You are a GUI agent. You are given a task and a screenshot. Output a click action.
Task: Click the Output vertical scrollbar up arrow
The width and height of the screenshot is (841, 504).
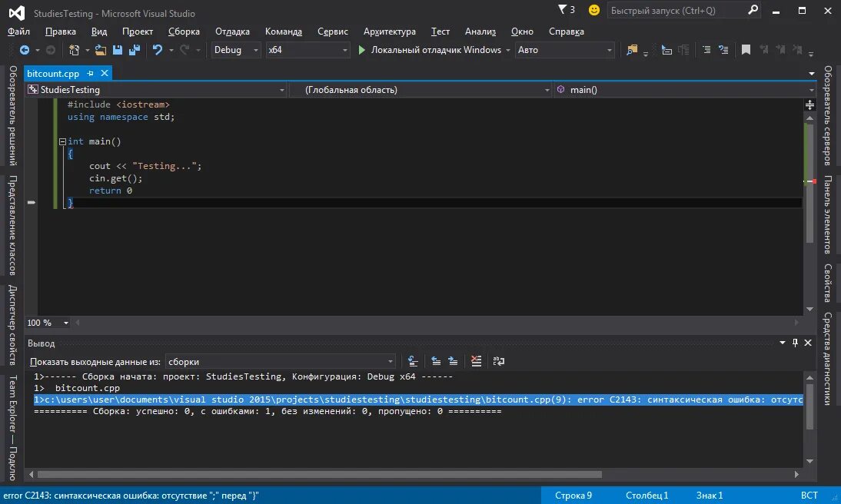[x=810, y=377]
